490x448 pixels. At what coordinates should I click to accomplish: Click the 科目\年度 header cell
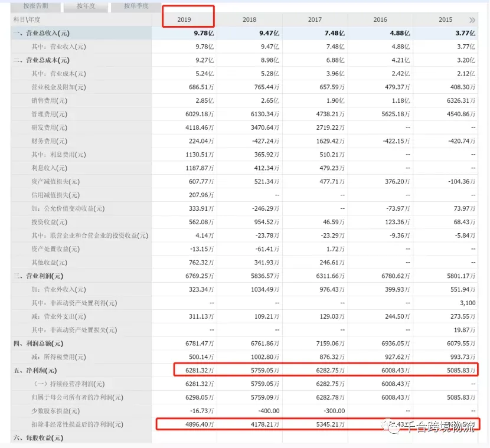coord(27,19)
